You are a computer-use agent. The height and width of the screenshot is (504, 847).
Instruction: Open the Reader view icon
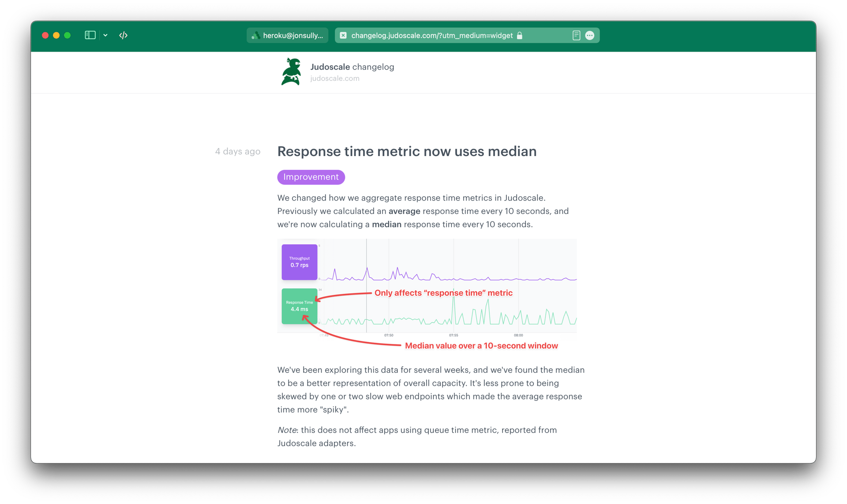coord(576,36)
